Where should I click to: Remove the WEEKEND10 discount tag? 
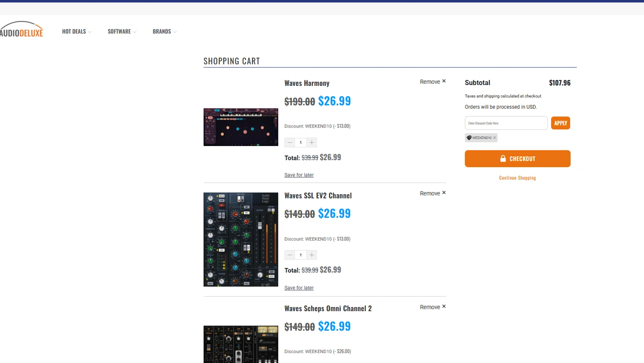point(495,138)
